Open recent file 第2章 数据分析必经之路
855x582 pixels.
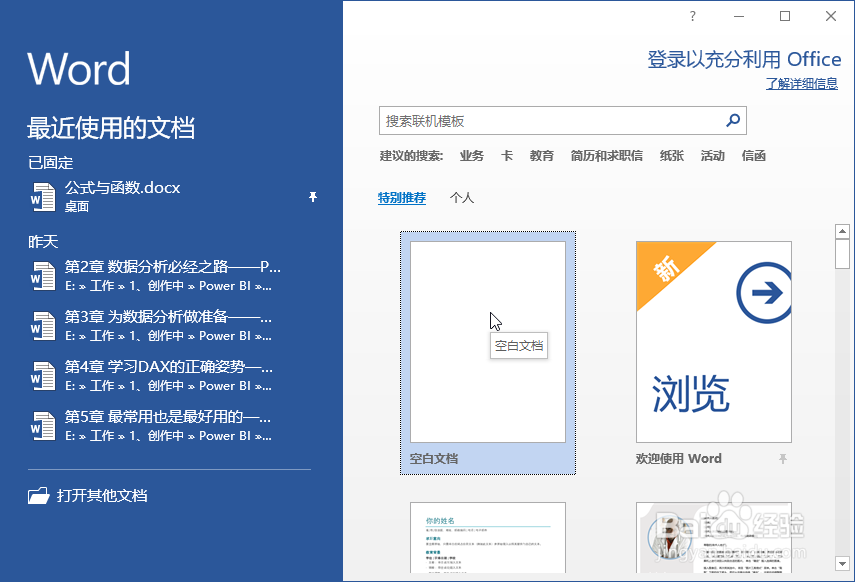point(172,276)
